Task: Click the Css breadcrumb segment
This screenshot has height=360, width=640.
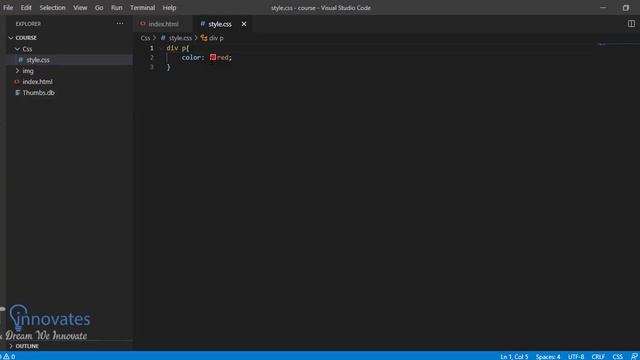Action: click(x=145, y=38)
